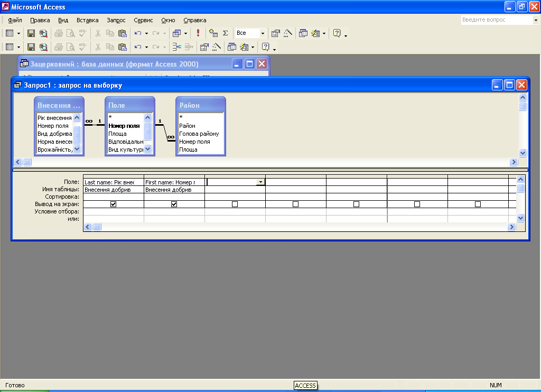Click the View datasheet icon in the lower toolbar
The width and height of the screenshot is (541, 392).
10,47
